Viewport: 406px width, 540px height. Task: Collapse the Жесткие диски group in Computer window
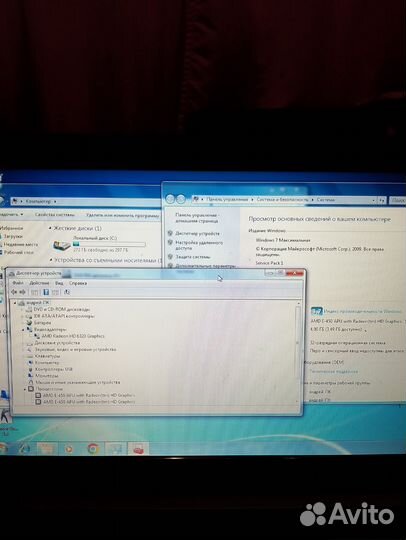[x=50, y=228]
